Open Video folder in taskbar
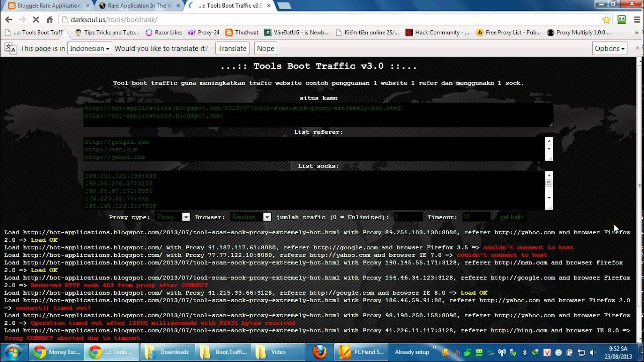The width and height of the screenshot is (644, 362). (x=278, y=352)
